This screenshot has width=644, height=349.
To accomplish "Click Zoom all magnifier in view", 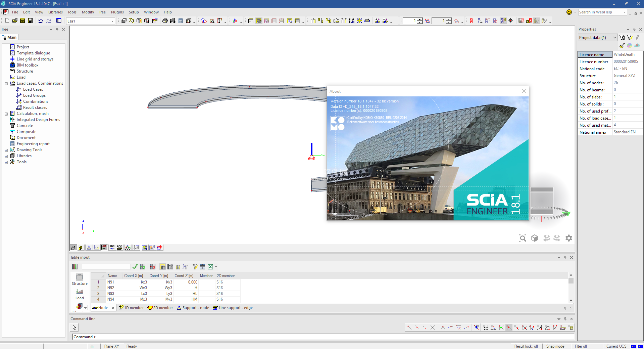I will pos(523,238).
